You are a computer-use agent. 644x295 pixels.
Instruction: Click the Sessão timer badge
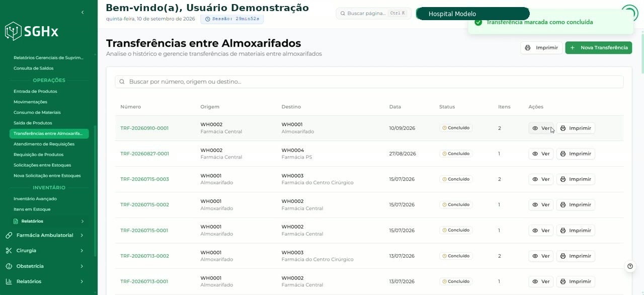[x=232, y=19]
